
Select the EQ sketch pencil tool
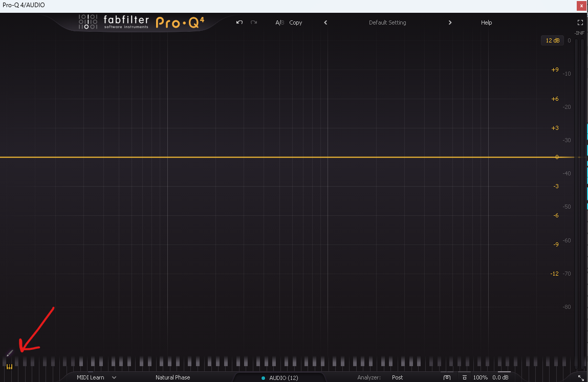click(9, 353)
